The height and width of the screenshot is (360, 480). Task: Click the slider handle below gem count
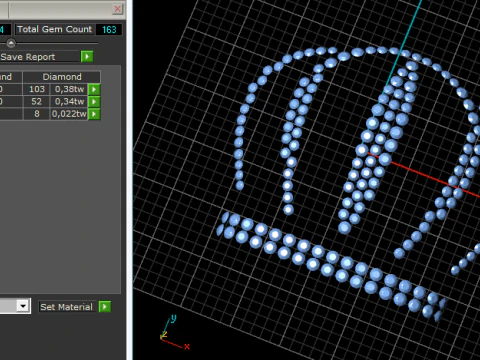[11, 43]
